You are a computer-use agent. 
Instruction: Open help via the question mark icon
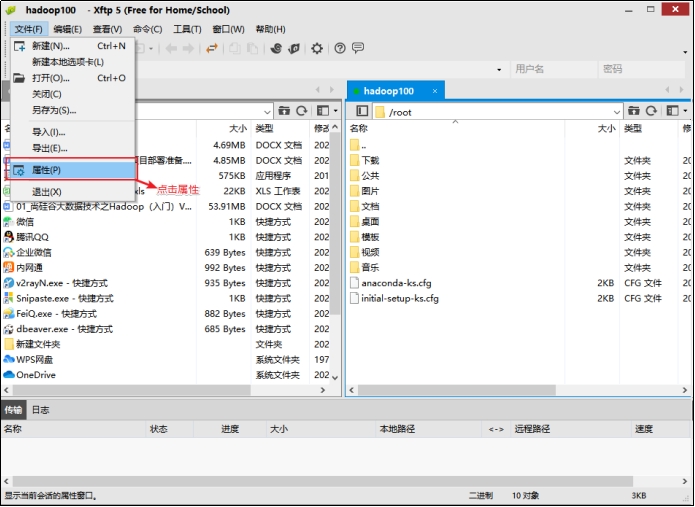click(x=340, y=48)
